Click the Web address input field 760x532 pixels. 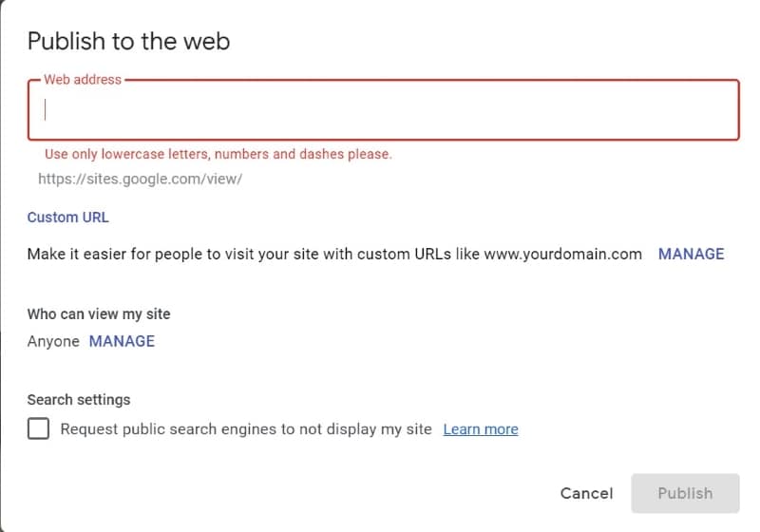pyautogui.click(x=383, y=110)
